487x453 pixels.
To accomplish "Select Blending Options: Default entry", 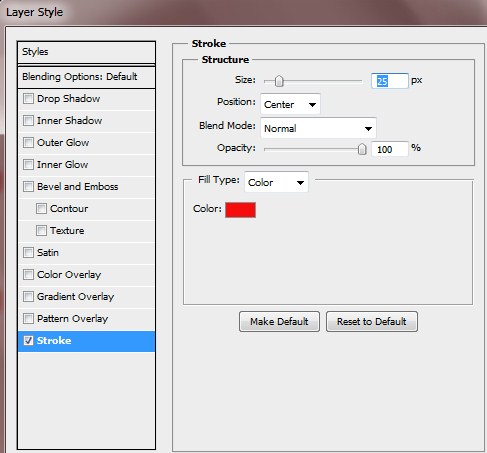I will pyautogui.click(x=86, y=77).
